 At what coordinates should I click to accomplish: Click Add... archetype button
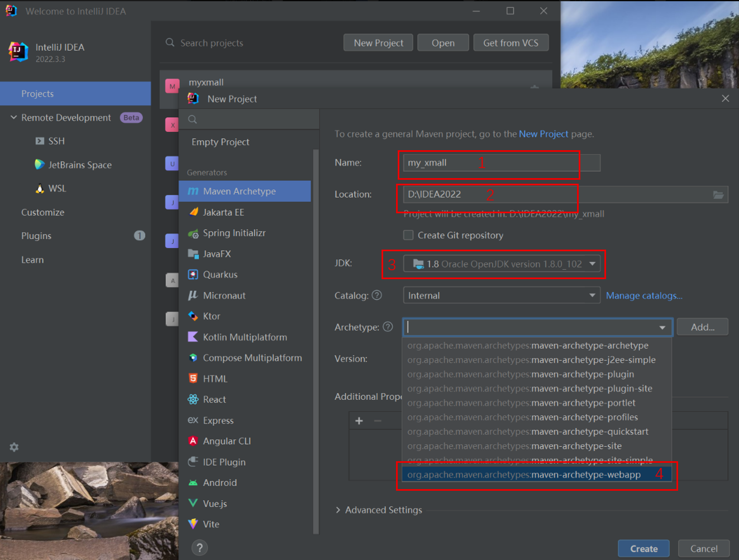(x=702, y=327)
